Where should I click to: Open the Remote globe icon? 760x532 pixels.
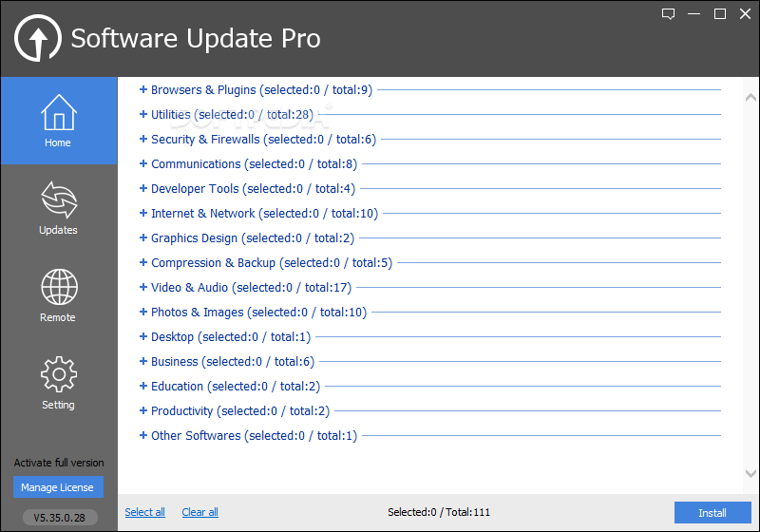59,287
